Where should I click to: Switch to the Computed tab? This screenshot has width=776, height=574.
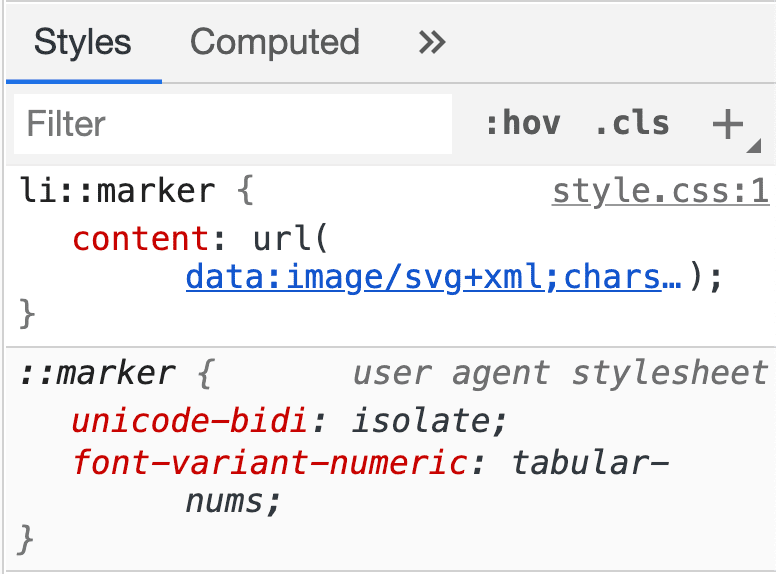click(274, 42)
